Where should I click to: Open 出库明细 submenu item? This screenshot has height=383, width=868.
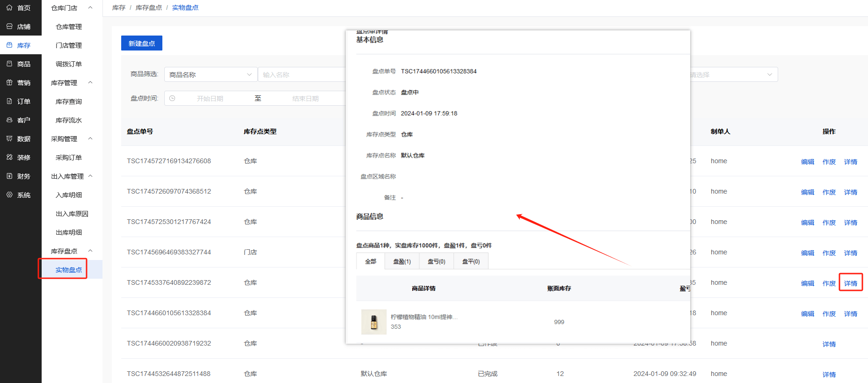coord(69,232)
